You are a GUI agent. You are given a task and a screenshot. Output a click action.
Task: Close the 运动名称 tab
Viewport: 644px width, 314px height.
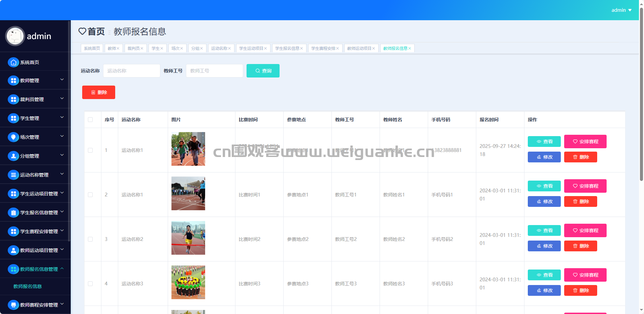click(229, 49)
